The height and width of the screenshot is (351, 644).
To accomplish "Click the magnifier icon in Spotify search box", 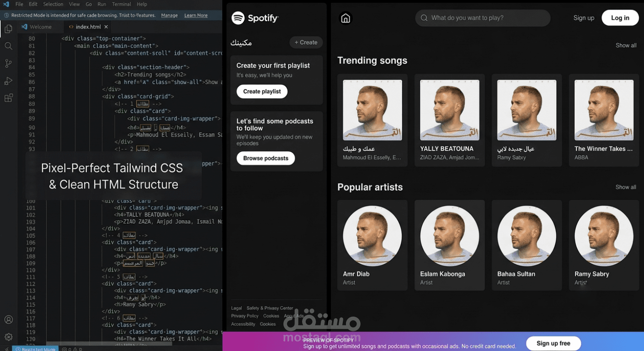I will [x=424, y=18].
